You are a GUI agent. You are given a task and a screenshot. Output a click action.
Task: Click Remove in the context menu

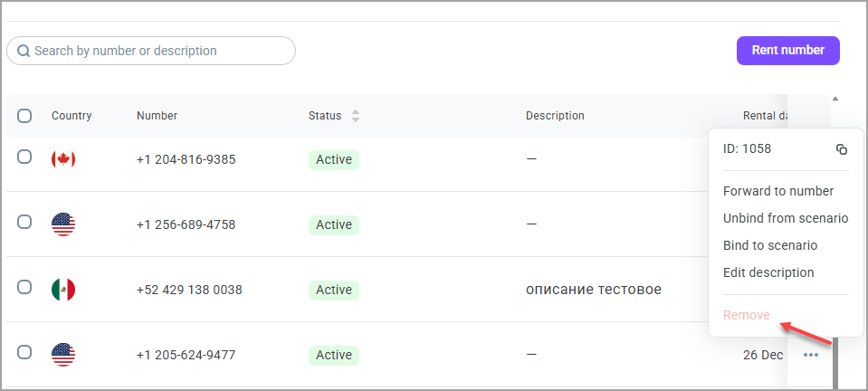[x=747, y=315]
